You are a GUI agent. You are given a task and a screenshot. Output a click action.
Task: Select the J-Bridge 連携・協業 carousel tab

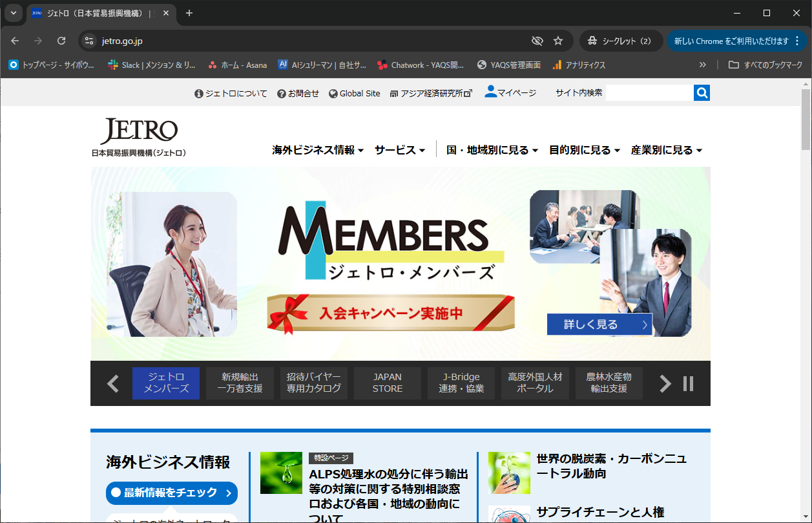[461, 383]
